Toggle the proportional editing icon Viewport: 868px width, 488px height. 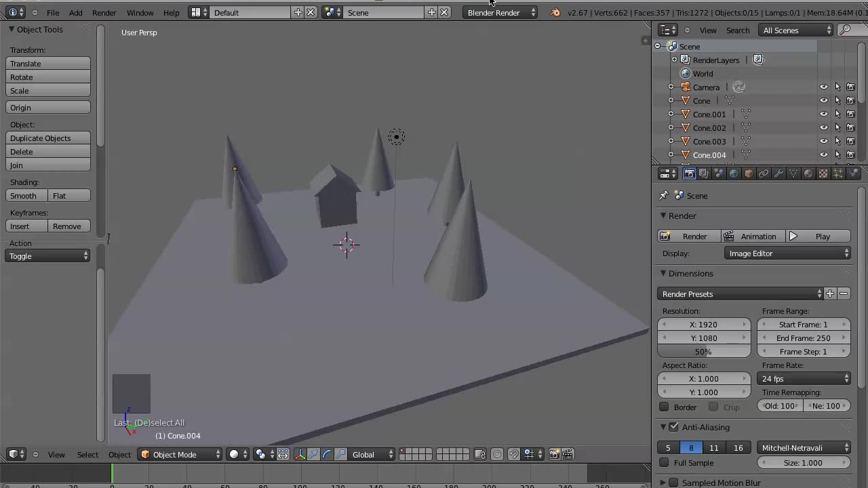click(497, 454)
